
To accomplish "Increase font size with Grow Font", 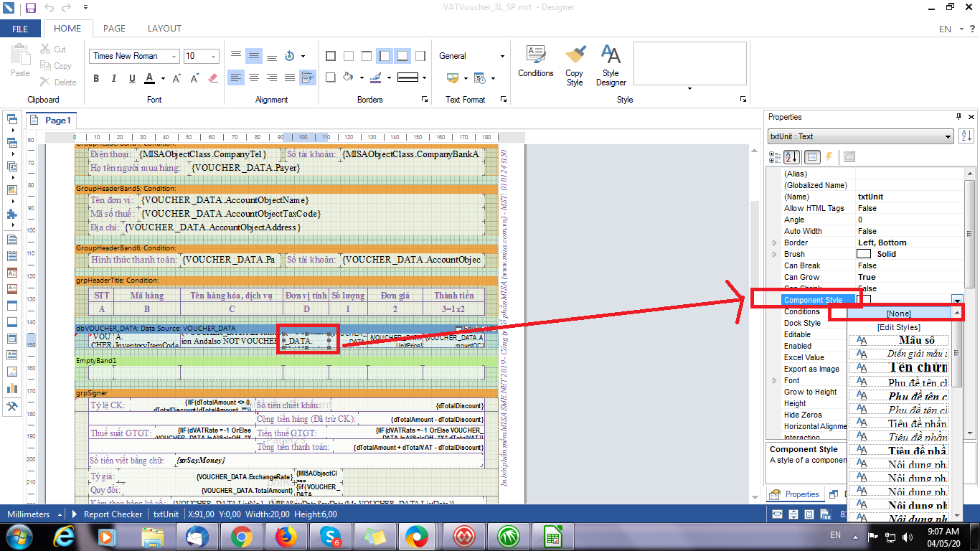I will click(178, 78).
